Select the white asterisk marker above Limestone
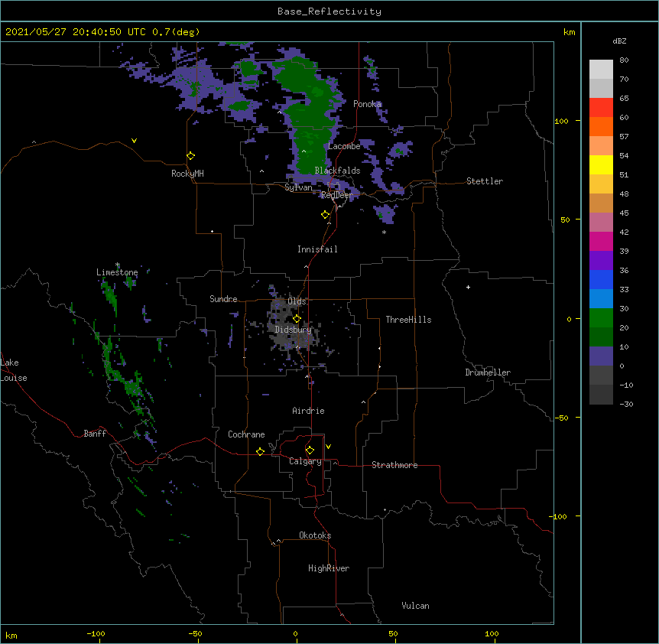659x644 pixels. point(118,265)
